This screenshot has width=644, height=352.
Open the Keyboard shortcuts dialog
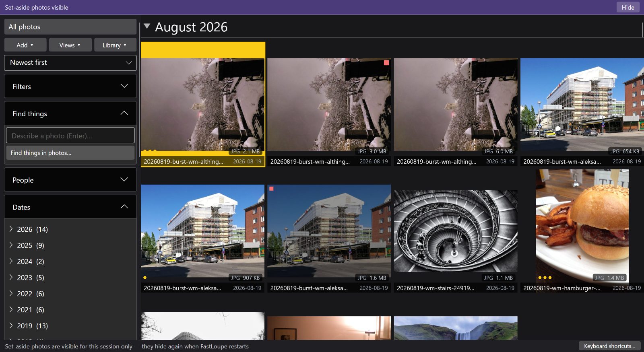click(x=609, y=346)
